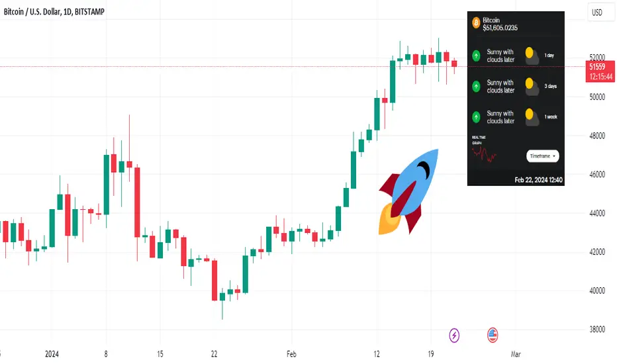
Task: Click the Bitcoin / U.S. Dollar symbol title
Action: (54, 12)
